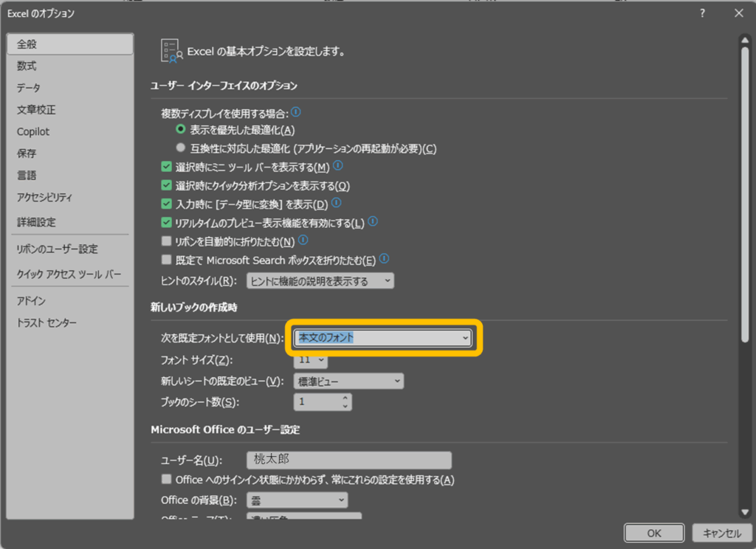Screen dimensions: 756x549
Task: Open the Office の背景 dropdown
Action: [x=297, y=500]
